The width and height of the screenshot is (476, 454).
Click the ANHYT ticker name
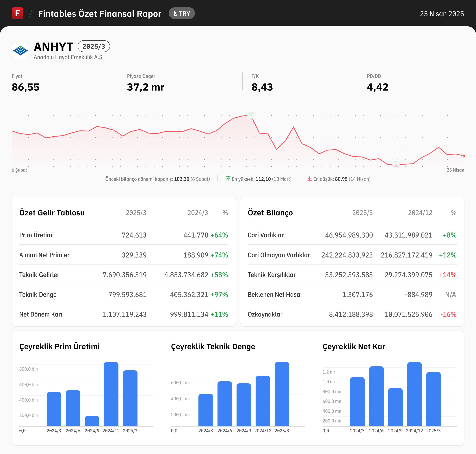(x=53, y=46)
